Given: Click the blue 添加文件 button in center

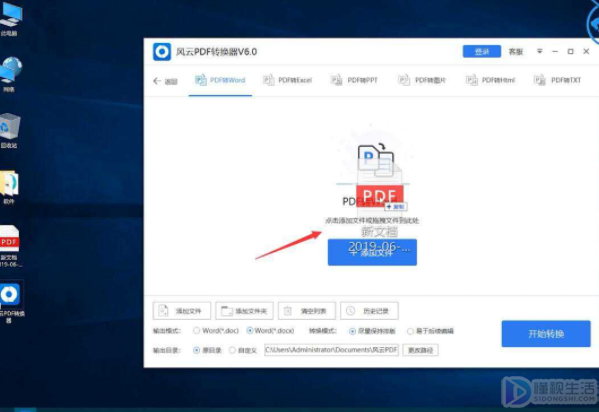Looking at the screenshot, I should point(372,252).
